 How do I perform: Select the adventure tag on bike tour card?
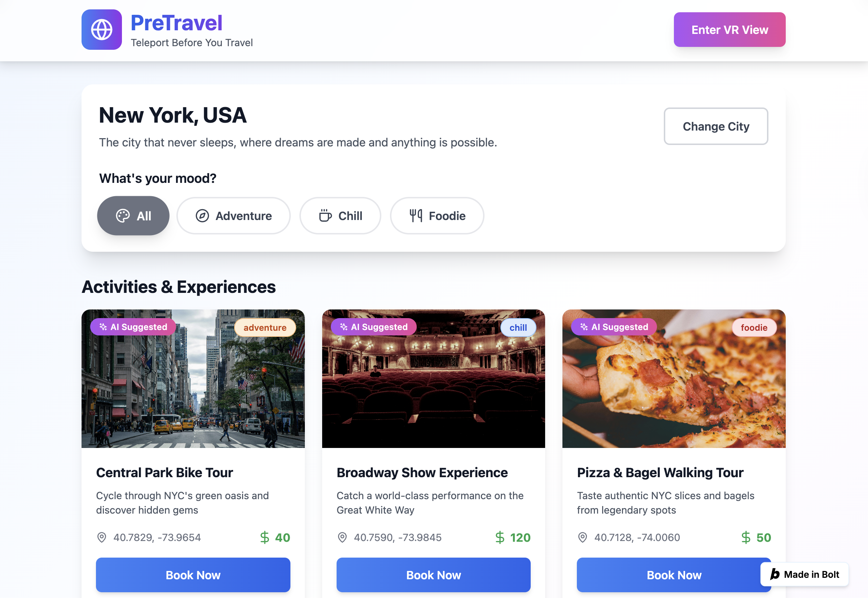pos(265,327)
